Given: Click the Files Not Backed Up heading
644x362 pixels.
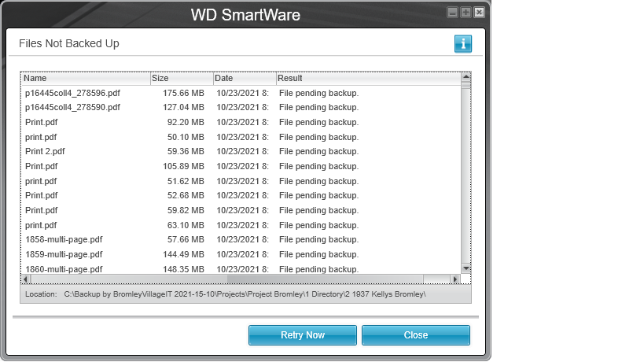Looking at the screenshot, I should (69, 43).
